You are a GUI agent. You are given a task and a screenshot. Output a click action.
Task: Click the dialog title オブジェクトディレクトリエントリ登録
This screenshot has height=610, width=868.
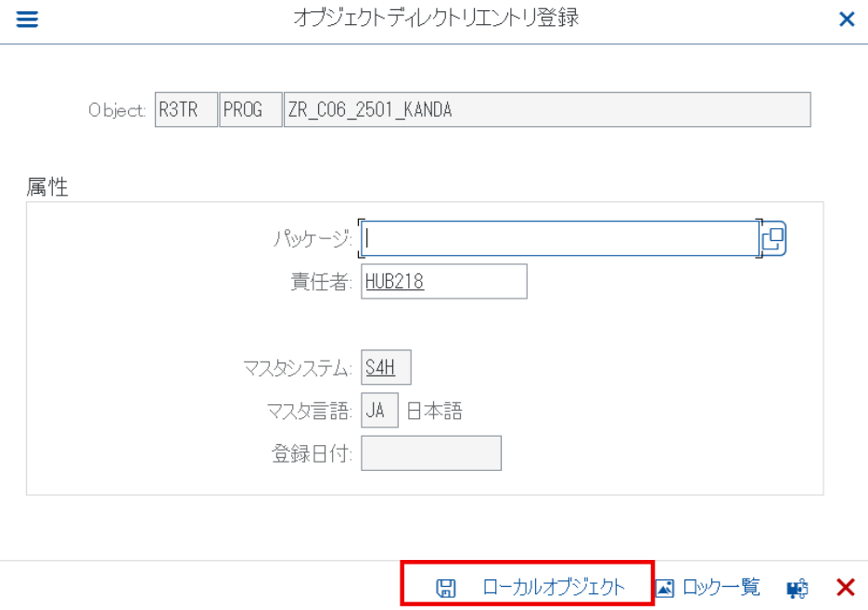tap(436, 18)
